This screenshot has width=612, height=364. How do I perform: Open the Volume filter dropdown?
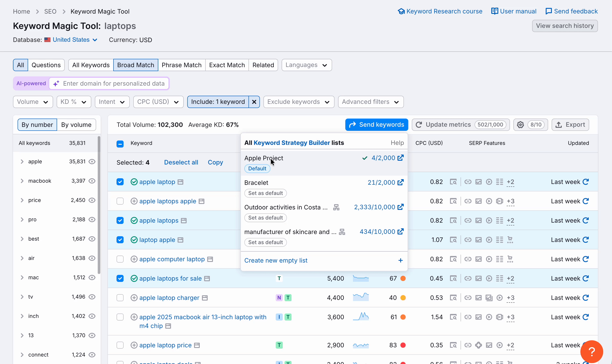[33, 102]
